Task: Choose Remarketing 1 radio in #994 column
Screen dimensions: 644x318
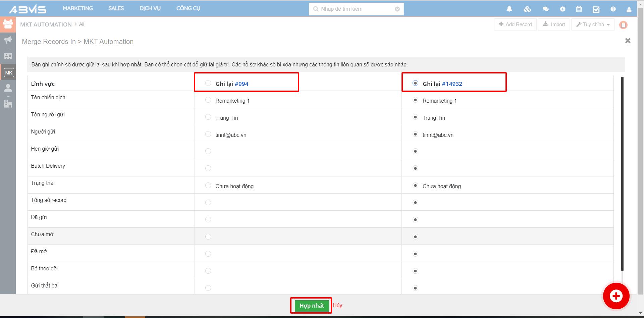Action: 208,100
